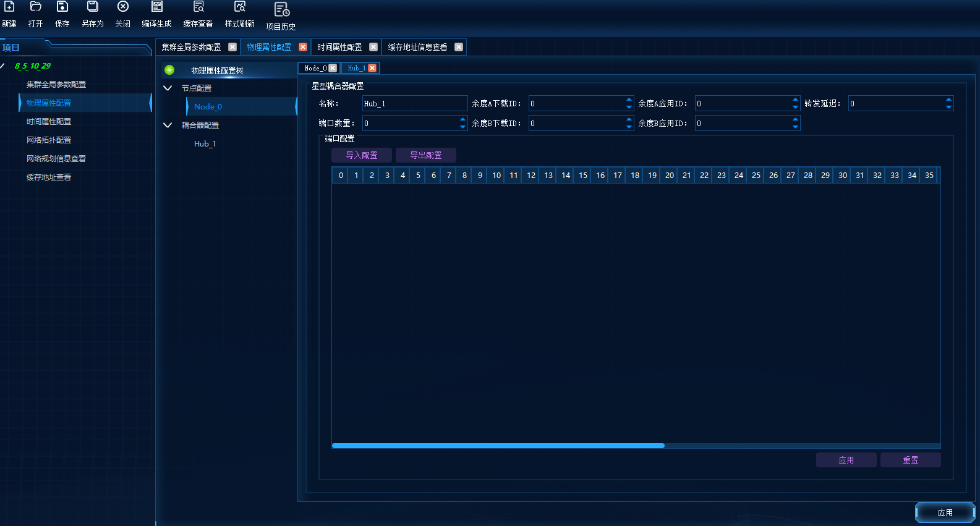Image resolution: width=980 pixels, height=526 pixels.
Task: Switch to the 时间属性配置 tab
Action: [339, 47]
